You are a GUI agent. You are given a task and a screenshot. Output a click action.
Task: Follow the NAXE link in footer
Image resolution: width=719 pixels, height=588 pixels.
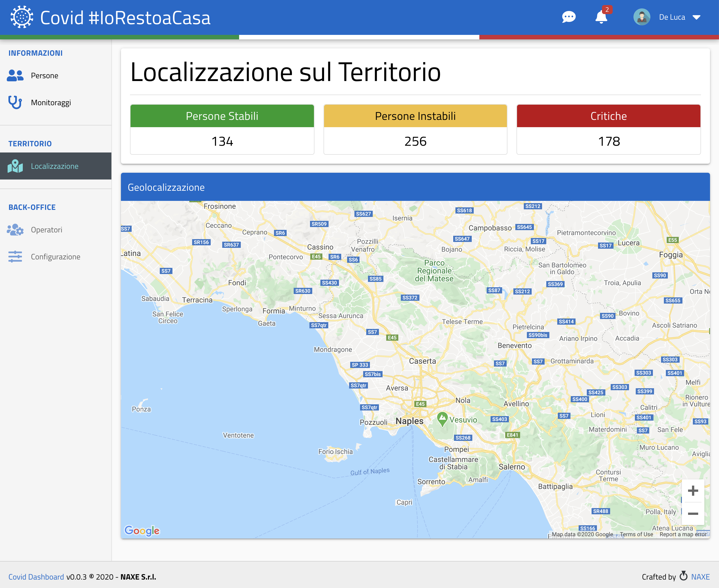[700, 577]
